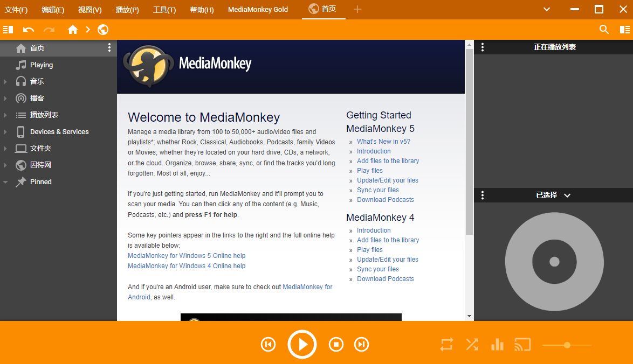Click the redo navigation arrow
The height and width of the screenshot is (364, 633).
pos(49,30)
